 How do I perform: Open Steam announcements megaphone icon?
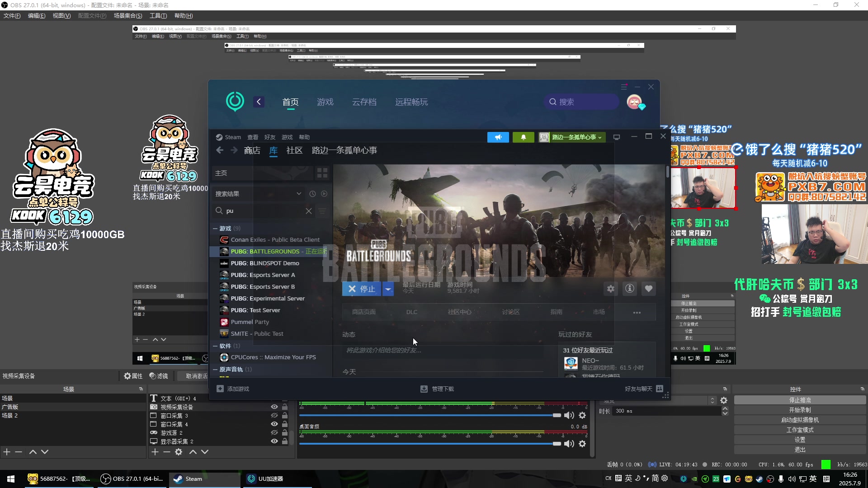(498, 137)
